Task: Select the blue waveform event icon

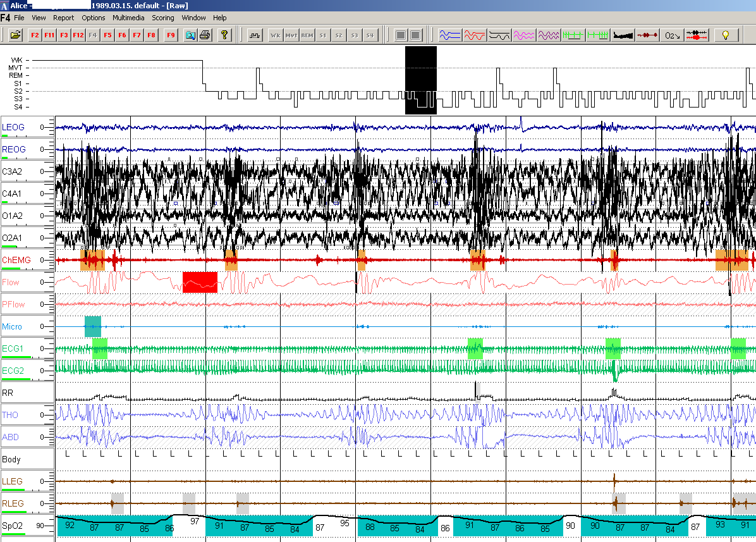Action: pyautogui.click(x=450, y=35)
